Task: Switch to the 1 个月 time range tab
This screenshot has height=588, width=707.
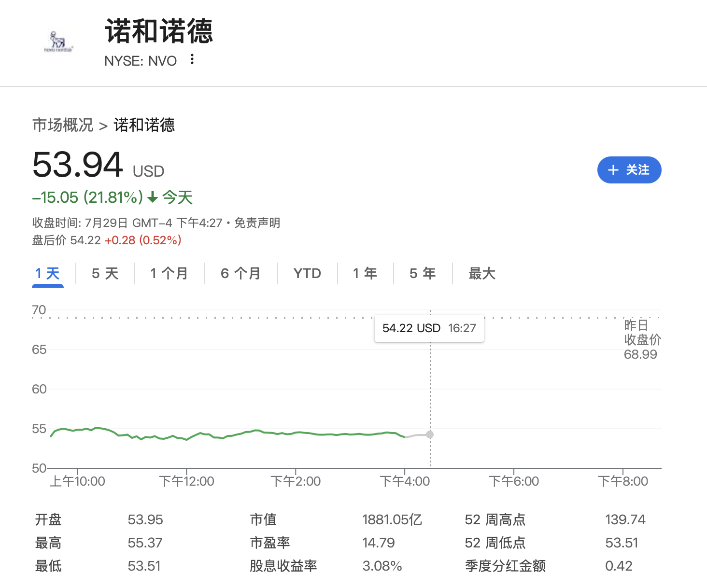Action: (169, 274)
